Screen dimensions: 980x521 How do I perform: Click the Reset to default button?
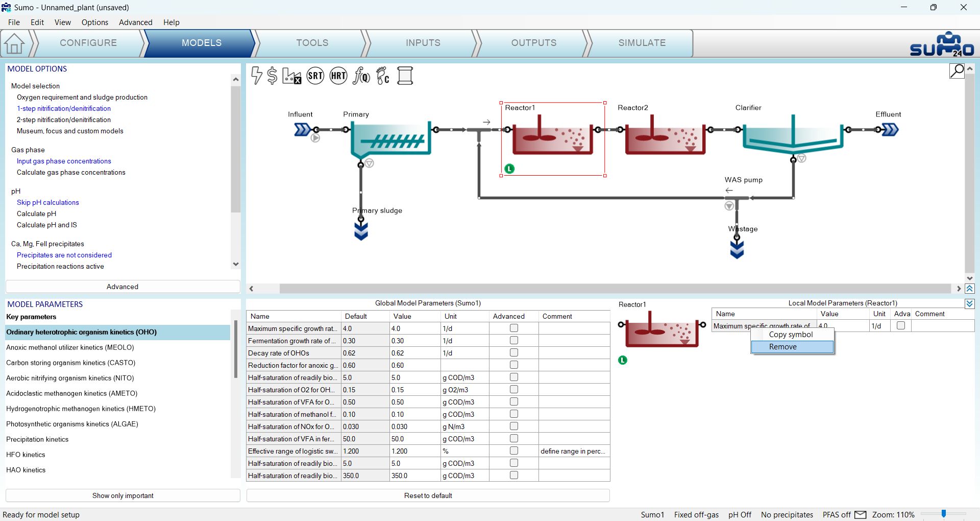click(x=428, y=495)
